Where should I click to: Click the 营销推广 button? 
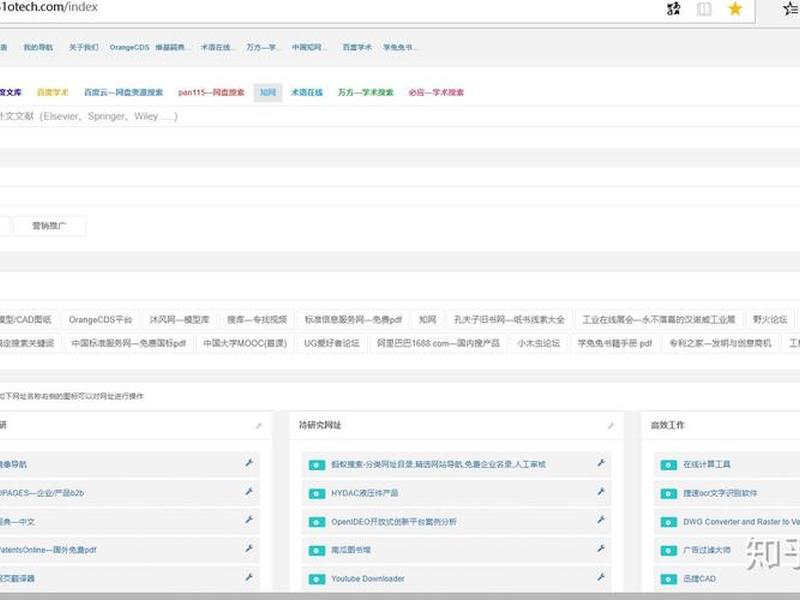pyautogui.click(x=49, y=226)
